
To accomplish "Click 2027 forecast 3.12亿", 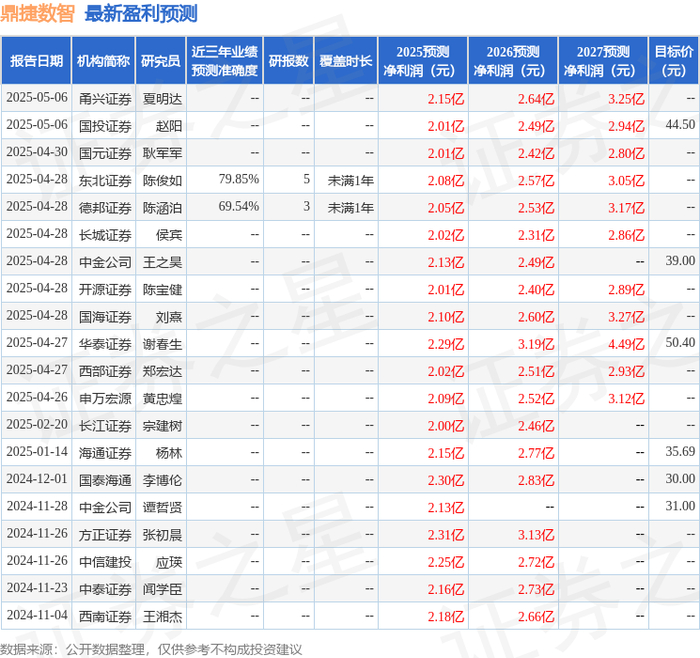I will [626, 398].
